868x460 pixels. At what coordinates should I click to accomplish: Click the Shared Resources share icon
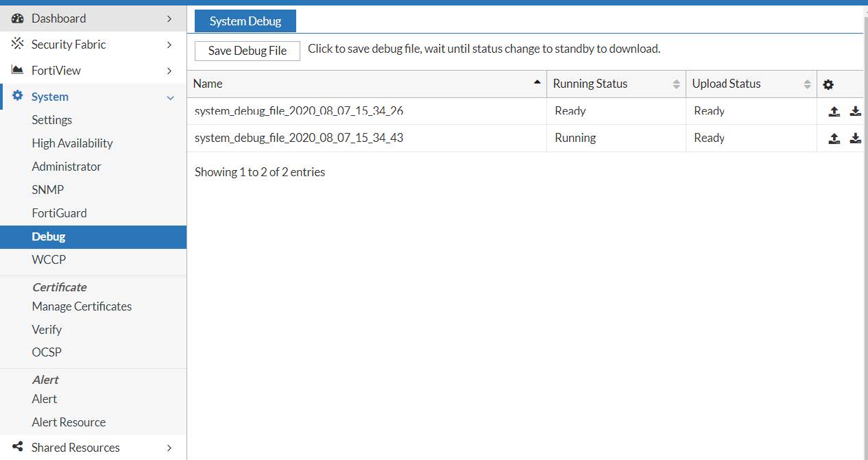(18, 447)
